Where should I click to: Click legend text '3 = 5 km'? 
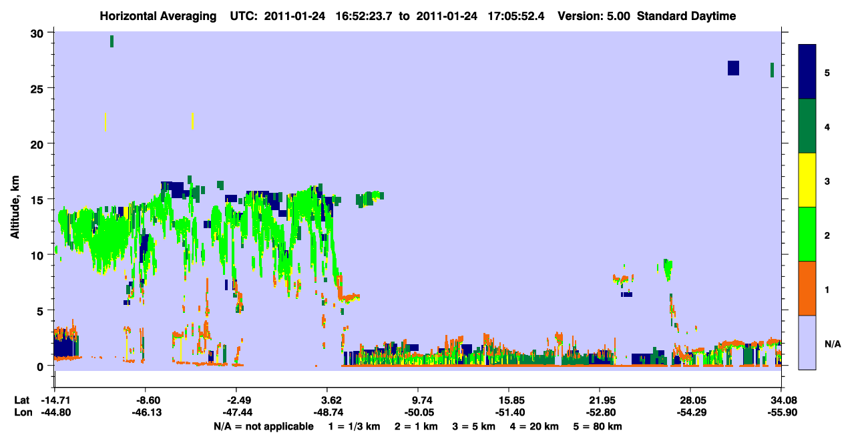coord(473,426)
